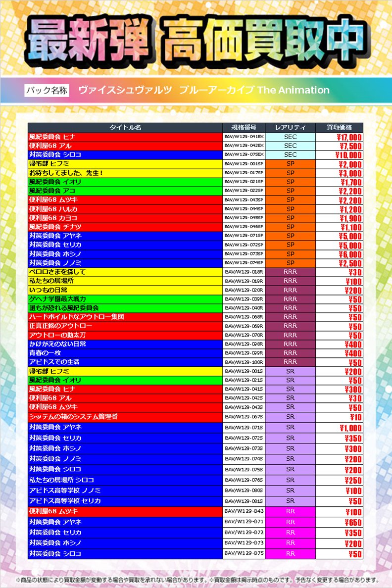Click code BAV/W129-075EX

pyautogui.click(x=244, y=155)
